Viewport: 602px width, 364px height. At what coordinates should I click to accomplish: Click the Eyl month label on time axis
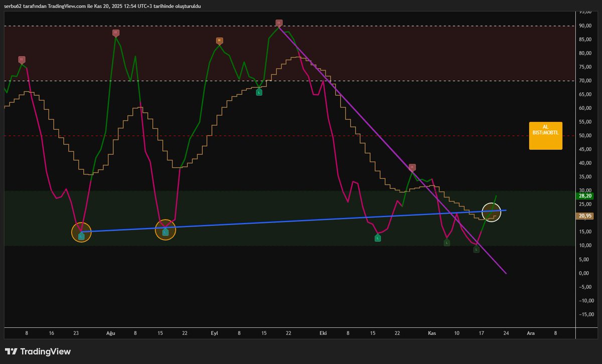coord(214,333)
